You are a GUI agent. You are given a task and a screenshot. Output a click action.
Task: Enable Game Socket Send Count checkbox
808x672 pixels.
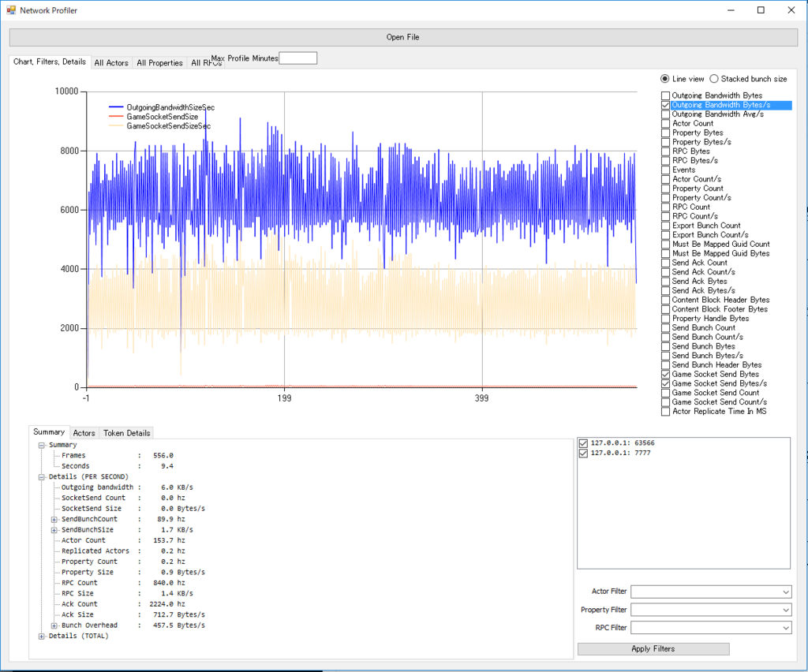[x=666, y=393]
